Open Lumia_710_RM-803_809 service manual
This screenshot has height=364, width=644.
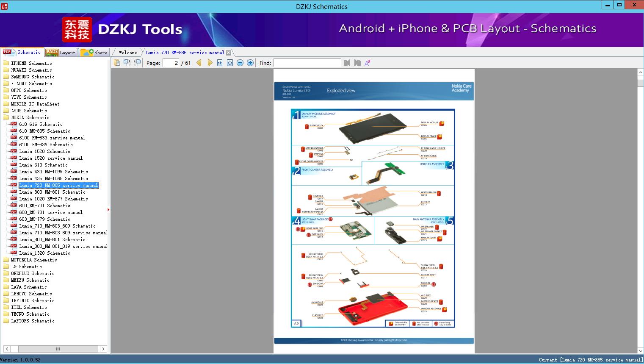64,233
